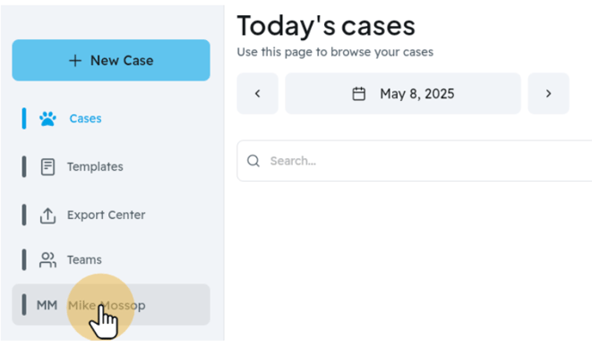Open the Templates section

(111, 167)
